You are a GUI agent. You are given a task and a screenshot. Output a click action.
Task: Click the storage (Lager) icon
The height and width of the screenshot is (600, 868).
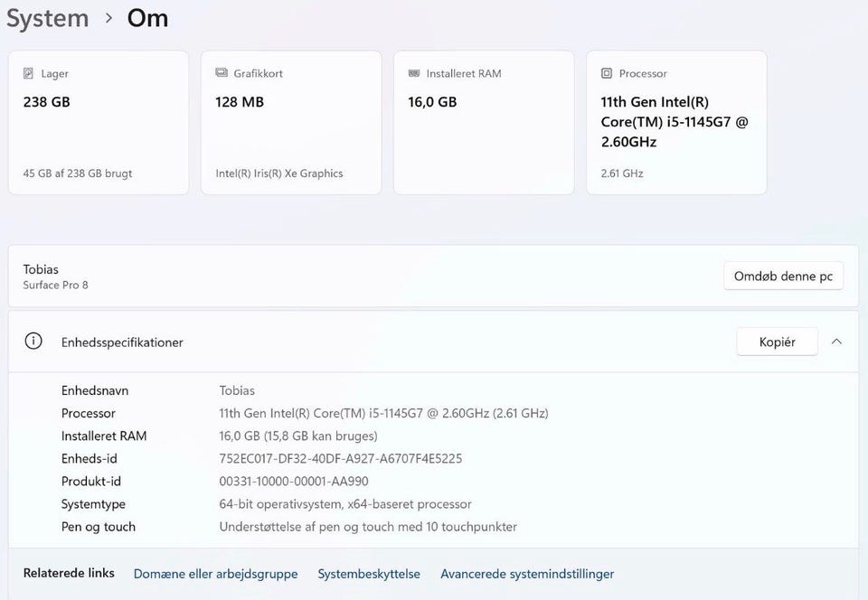tap(29, 73)
